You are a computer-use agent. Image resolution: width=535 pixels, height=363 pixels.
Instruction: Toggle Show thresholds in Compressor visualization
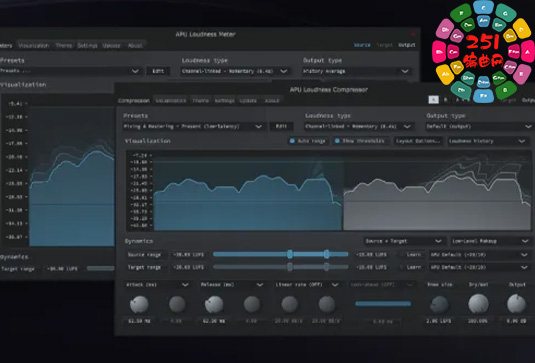360,141
